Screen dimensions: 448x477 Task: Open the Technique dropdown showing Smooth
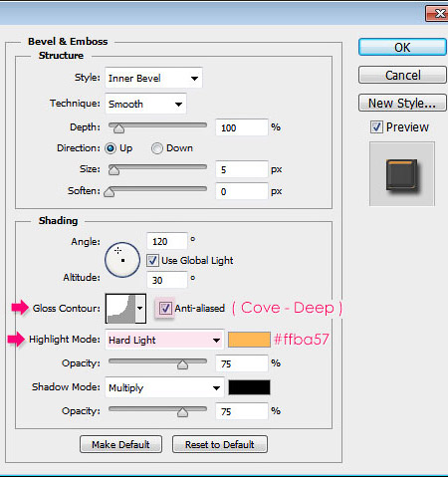coord(145,104)
